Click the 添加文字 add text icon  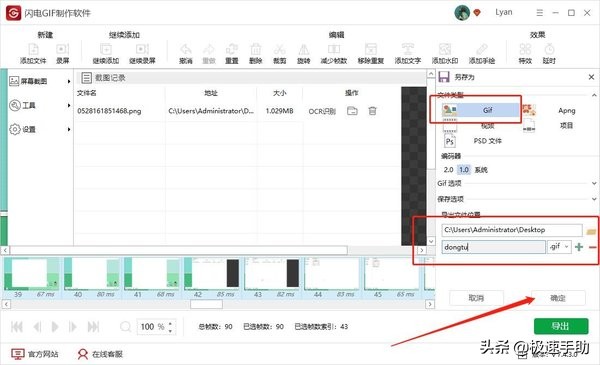point(408,49)
